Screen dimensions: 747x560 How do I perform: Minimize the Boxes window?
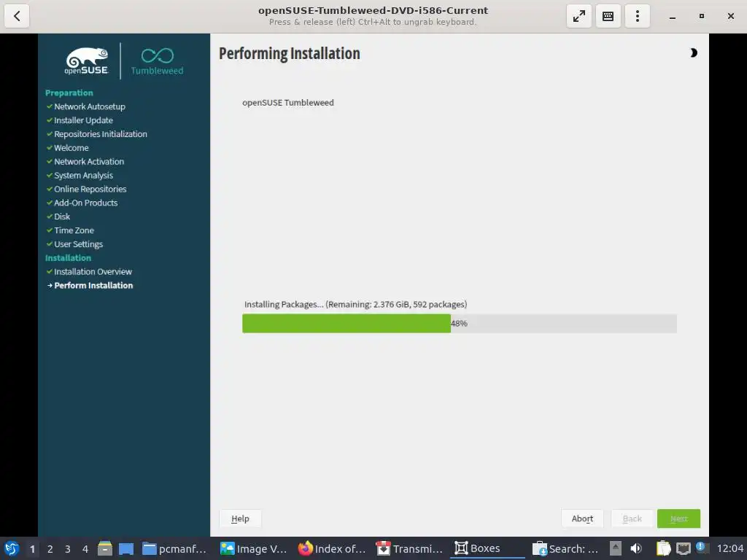(x=672, y=17)
